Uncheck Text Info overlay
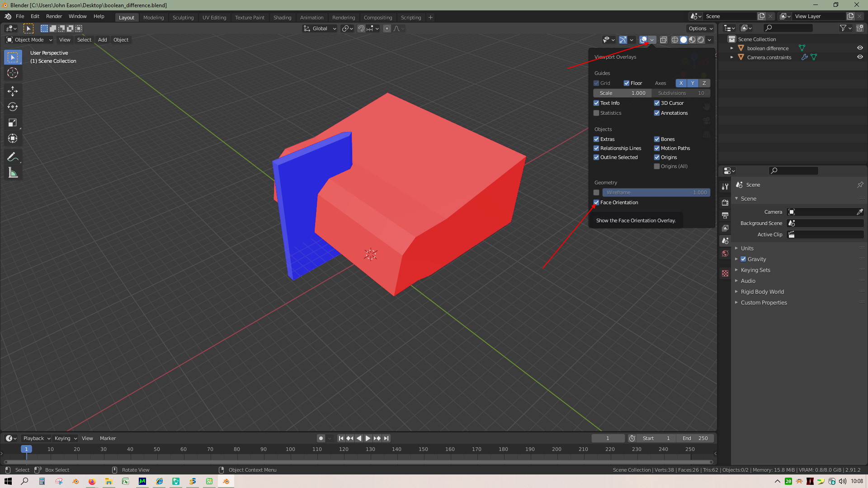The image size is (868, 488). pyautogui.click(x=596, y=103)
